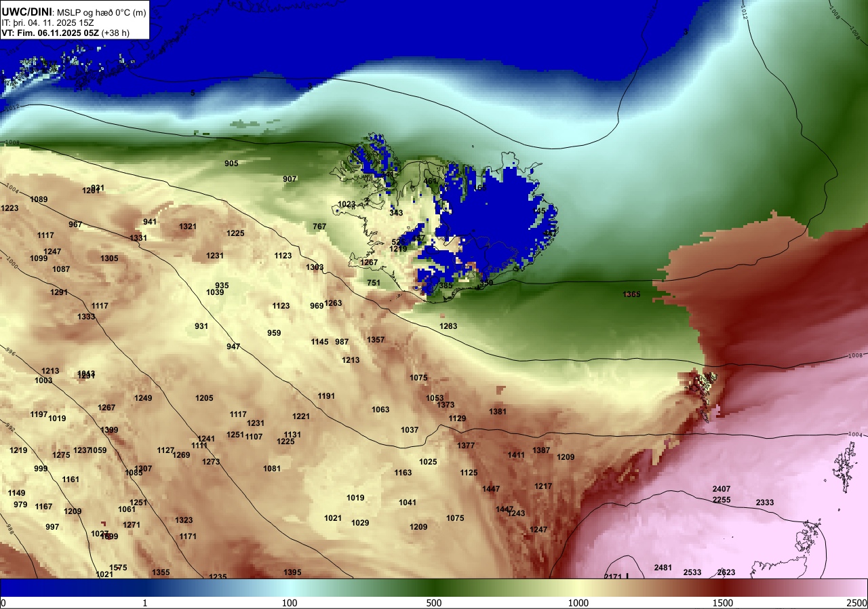Click the freezing-level value 1171
Image resolution: width=868 pixels, height=609 pixels.
(x=188, y=536)
